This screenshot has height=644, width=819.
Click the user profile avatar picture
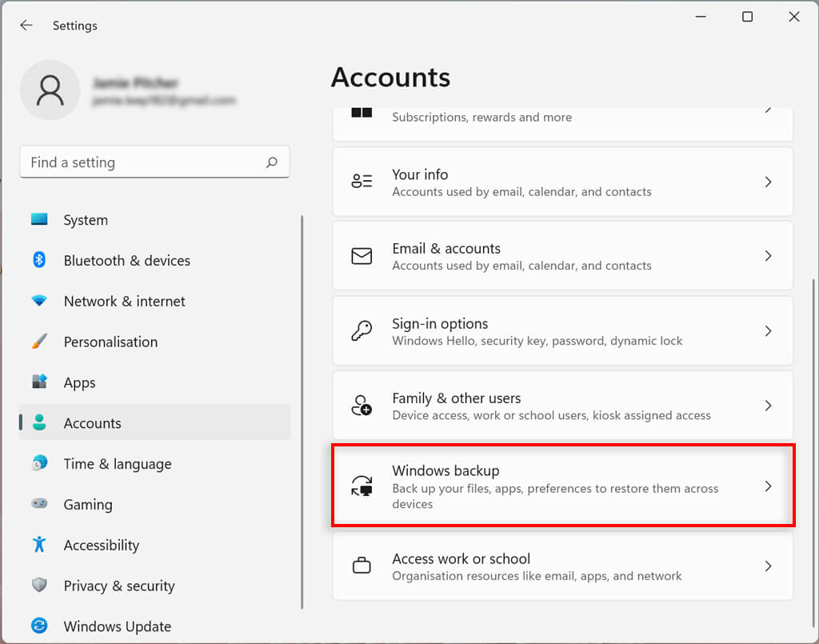[50, 90]
